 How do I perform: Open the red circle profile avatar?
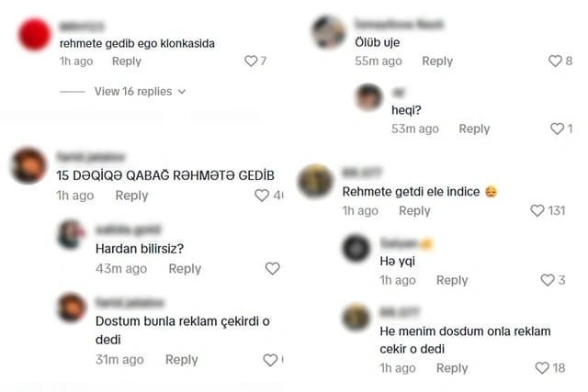click(35, 34)
